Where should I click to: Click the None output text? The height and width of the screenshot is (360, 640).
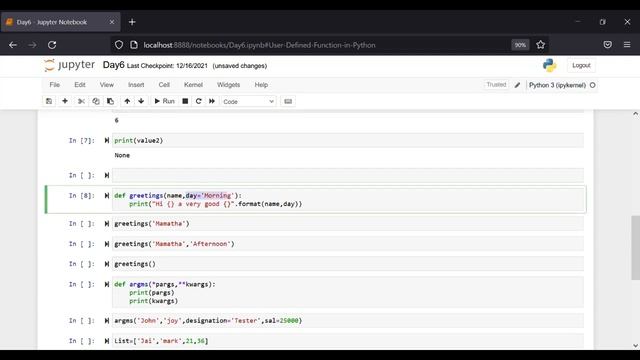(x=122, y=155)
